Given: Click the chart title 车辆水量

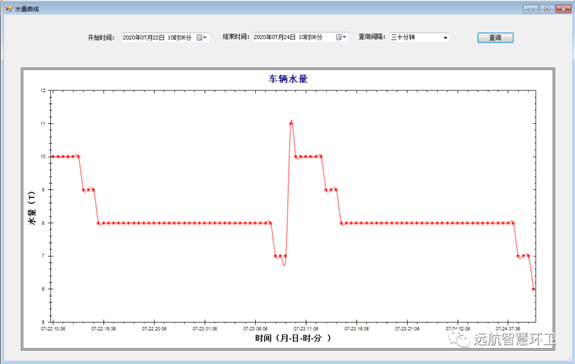Looking at the screenshot, I should (288, 79).
